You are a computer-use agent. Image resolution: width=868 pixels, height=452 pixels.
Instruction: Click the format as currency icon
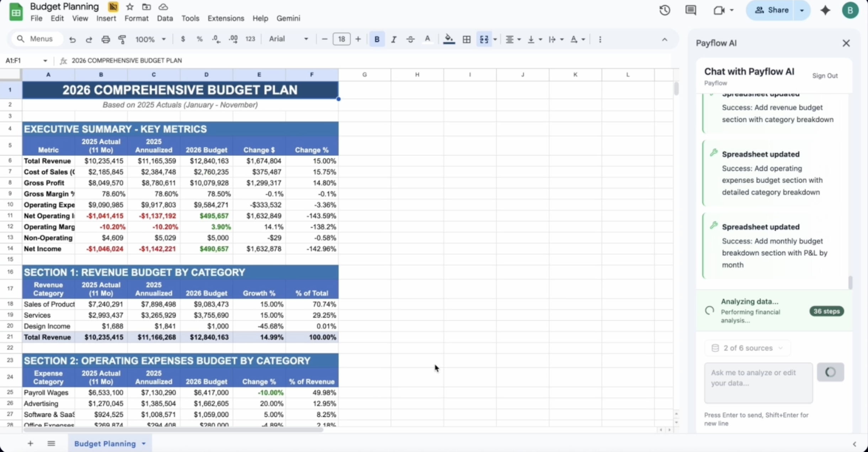(x=183, y=39)
